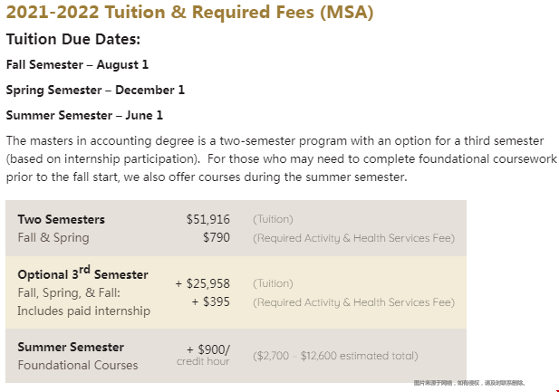Viewport: 559px width, 392px height.
Task: Select the Two Semesters row label
Action: (x=62, y=219)
